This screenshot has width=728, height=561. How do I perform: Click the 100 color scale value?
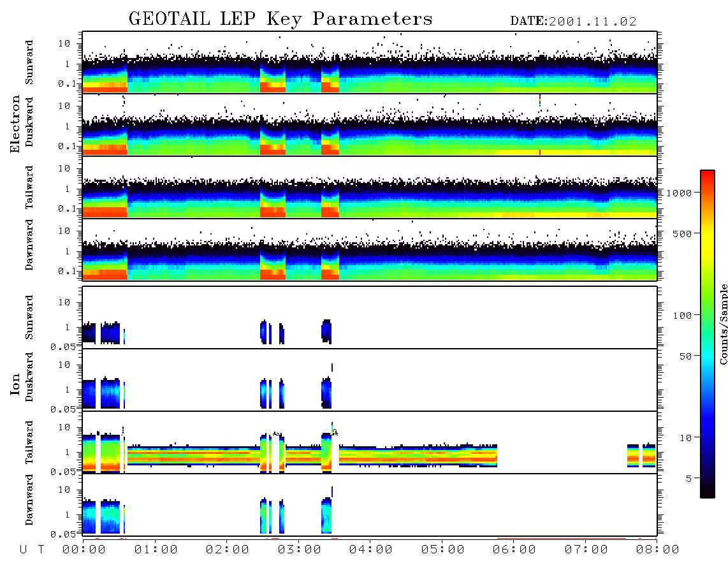point(683,316)
